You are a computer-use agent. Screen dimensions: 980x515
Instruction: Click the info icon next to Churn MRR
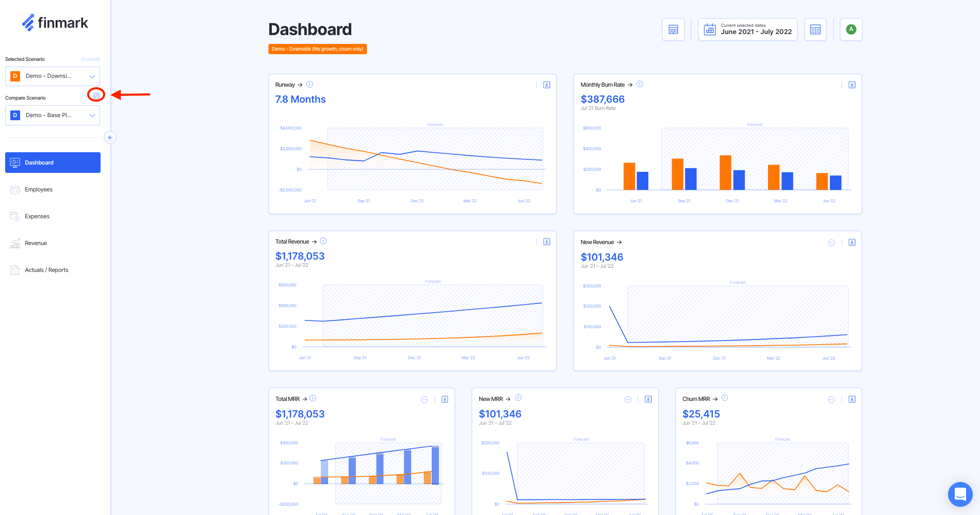[725, 398]
